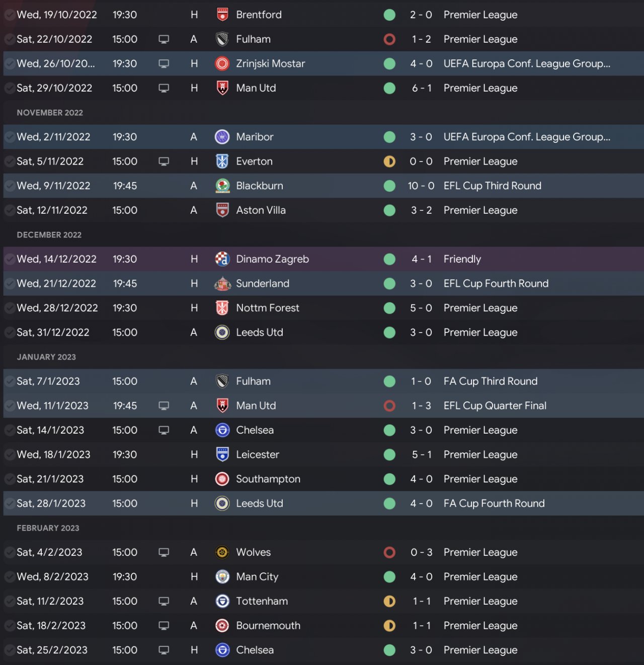Click the TV icon on 29/10/2022 fixture
The height and width of the screenshot is (665, 644).
pos(164,88)
